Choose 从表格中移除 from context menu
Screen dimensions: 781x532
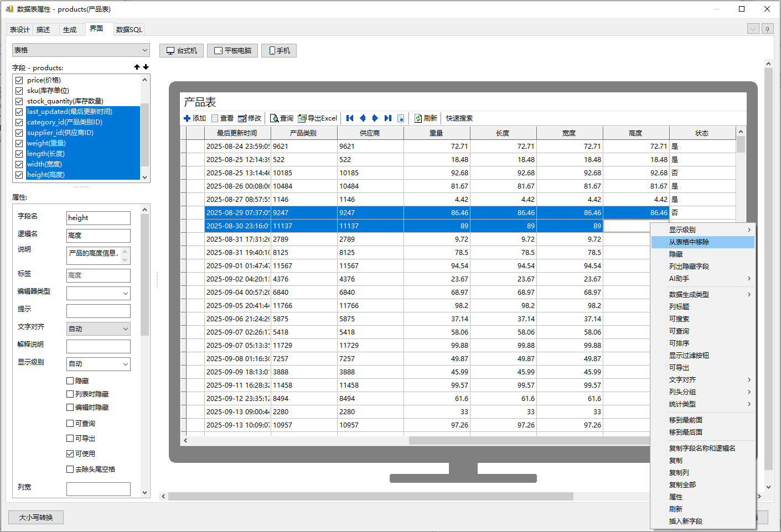click(x=689, y=242)
